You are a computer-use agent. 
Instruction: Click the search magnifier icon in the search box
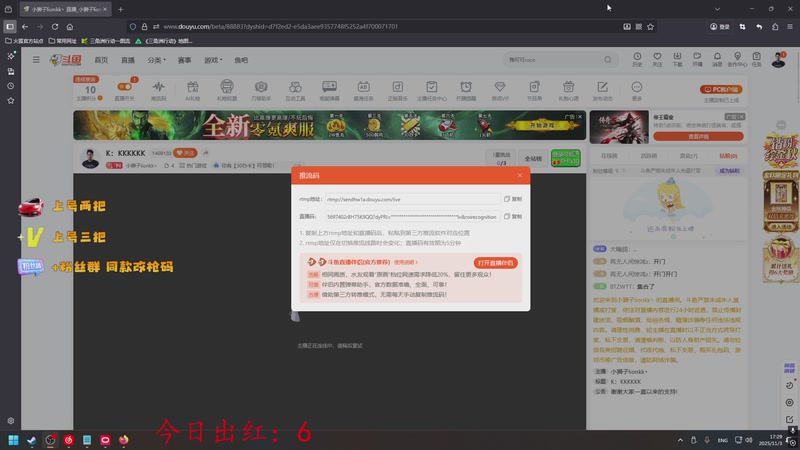tap(608, 60)
